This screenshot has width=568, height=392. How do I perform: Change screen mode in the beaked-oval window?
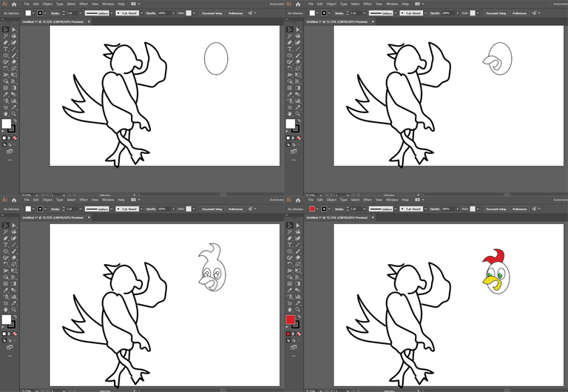click(x=294, y=152)
